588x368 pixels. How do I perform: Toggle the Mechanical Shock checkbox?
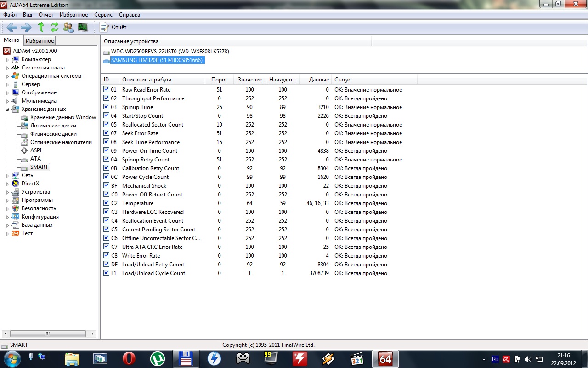(x=107, y=186)
